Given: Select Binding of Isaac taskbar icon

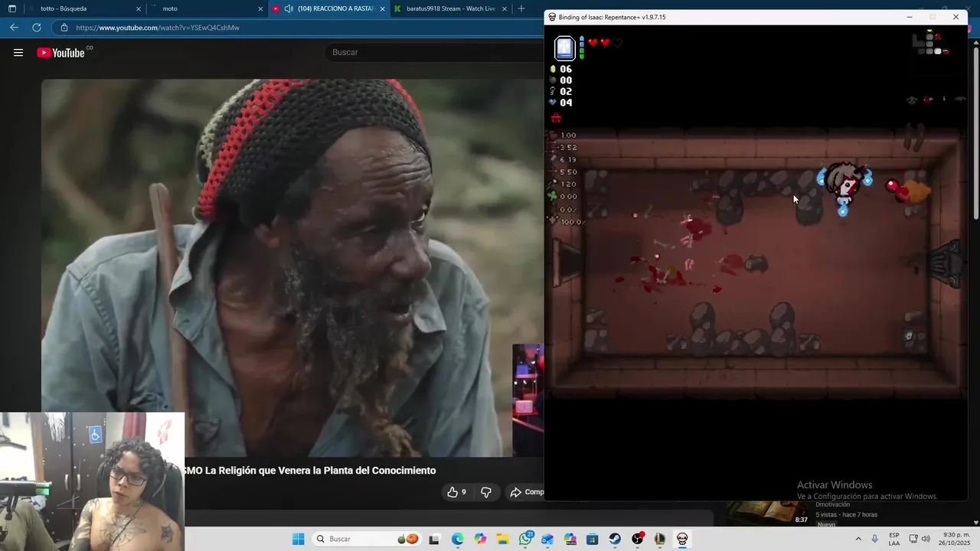Looking at the screenshot, I should tap(682, 539).
